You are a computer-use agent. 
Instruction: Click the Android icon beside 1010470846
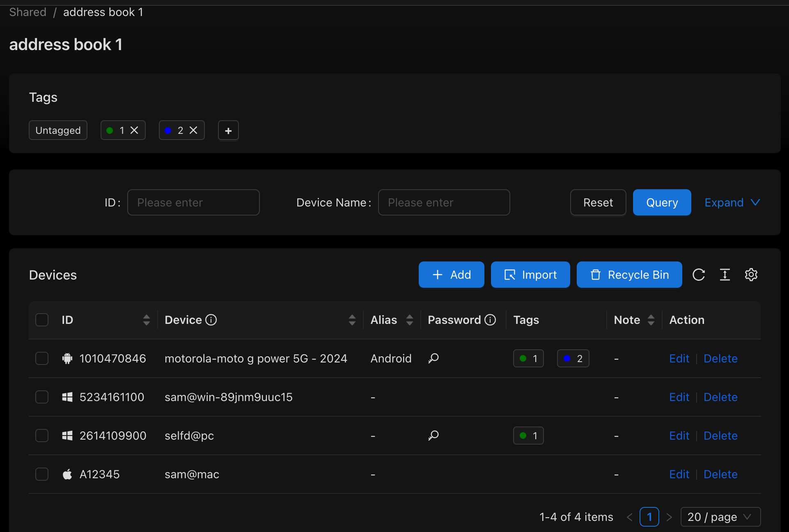click(67, 358)
